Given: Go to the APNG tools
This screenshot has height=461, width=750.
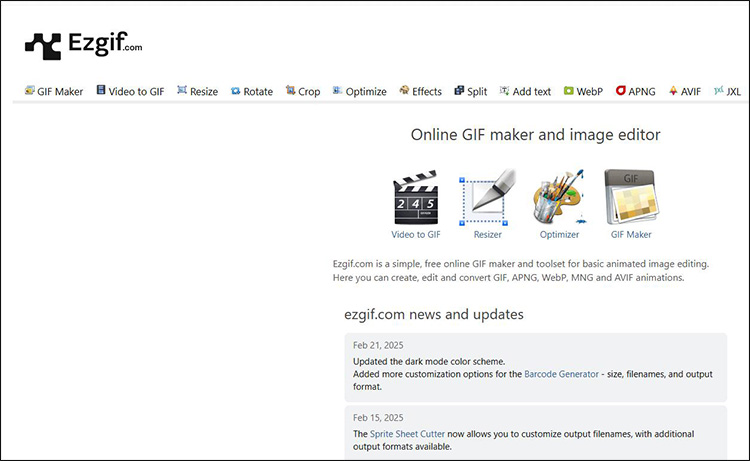Looking at the screenshot, I should (x=636, y=91).
